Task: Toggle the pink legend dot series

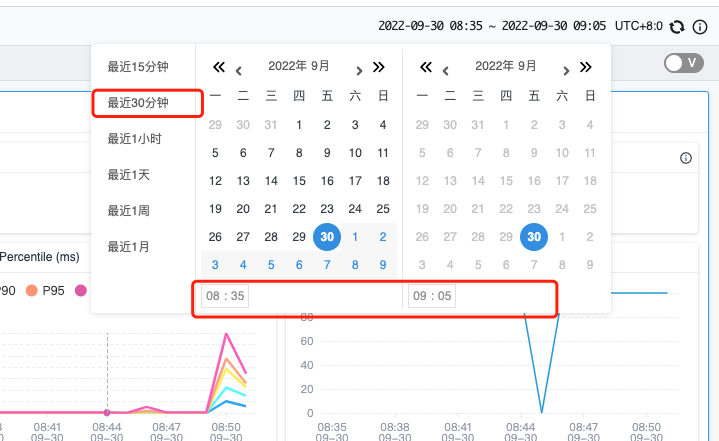Action: point(81,291)
